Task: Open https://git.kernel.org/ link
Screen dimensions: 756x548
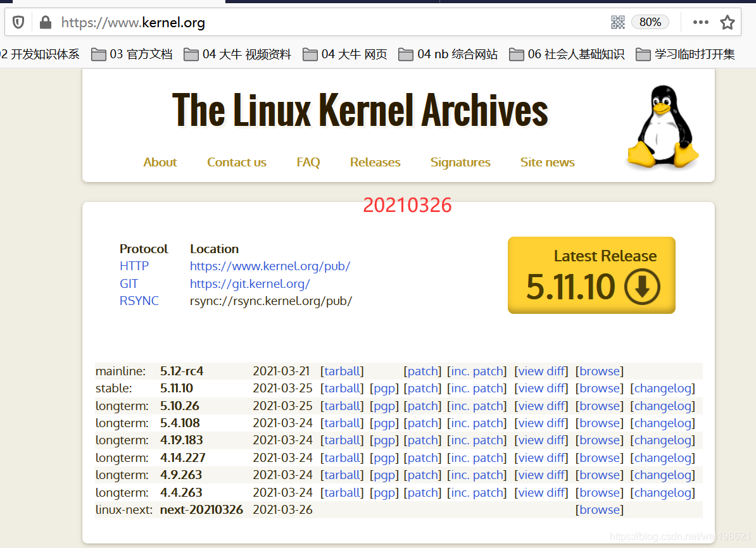Action: click(249, 284)
